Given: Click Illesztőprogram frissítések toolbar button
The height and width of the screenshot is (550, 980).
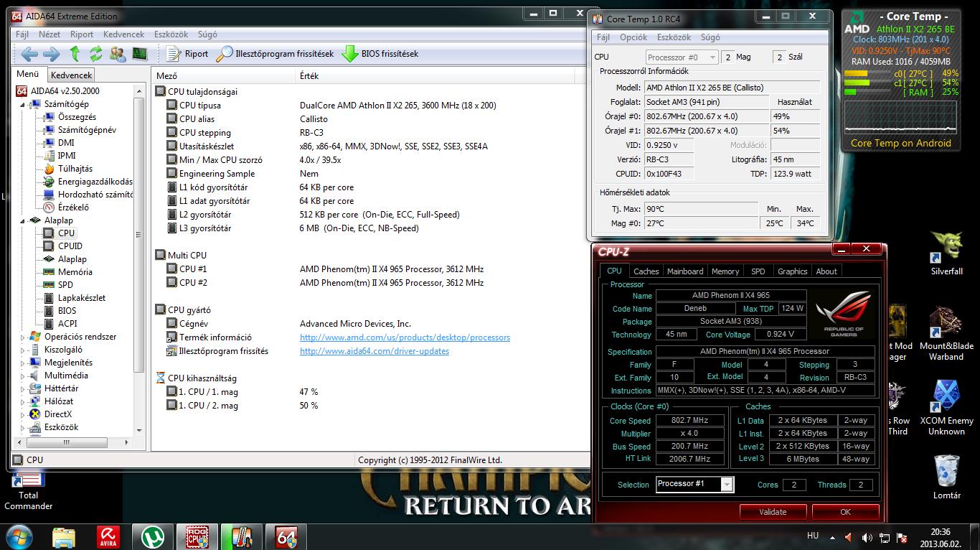Looking at the screenshot, I should coord(275,54).
